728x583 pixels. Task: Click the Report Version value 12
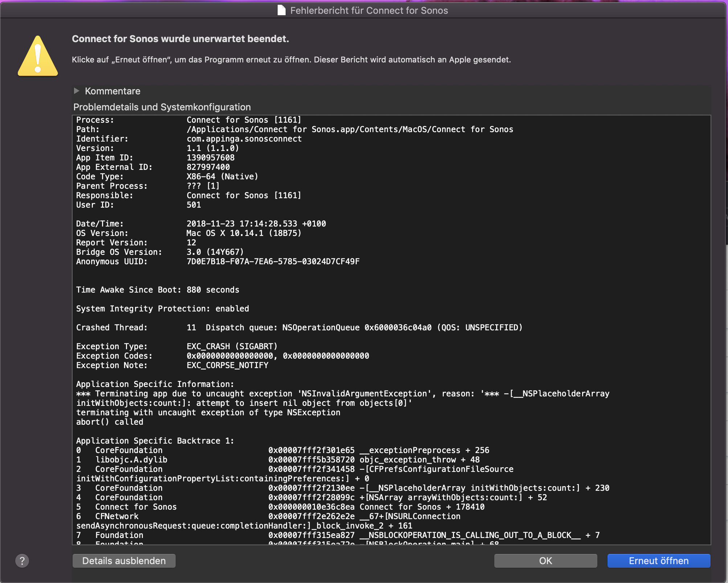[x=191, y=242]
